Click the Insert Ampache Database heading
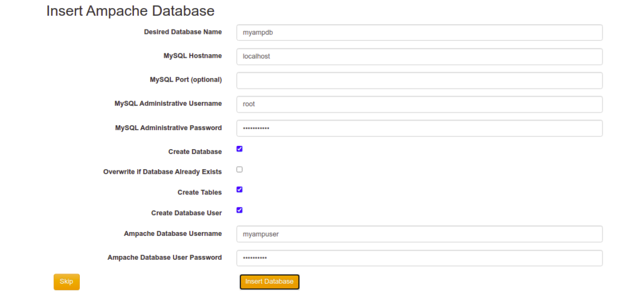Image resolution: width=644 pixels, height=295 pixels. click(x=130, y=11)
